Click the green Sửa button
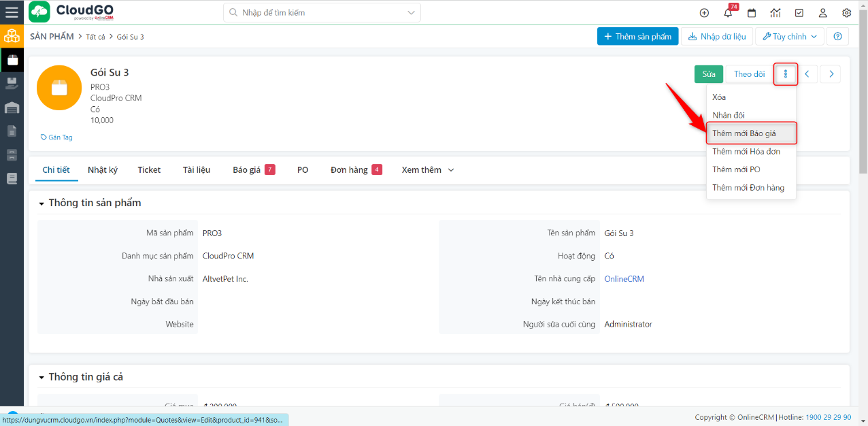Image resolution: width=868 pixels, height=426 pixels. point(708,74)
